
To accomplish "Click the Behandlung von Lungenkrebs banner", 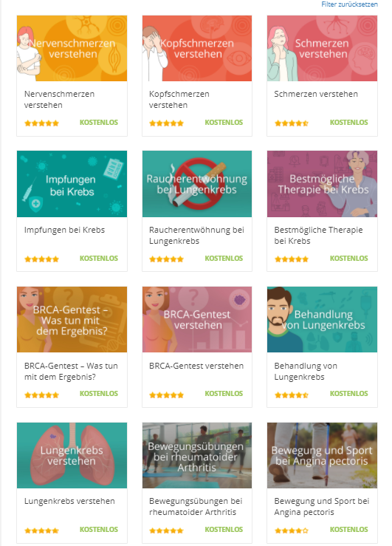I will tap(322, 319).
